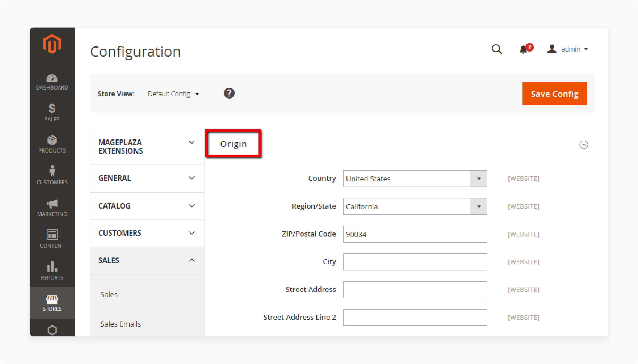The height and width of the screenshot is (364, 638).
Task: Click the Save Config button
Action: [555, 94]
